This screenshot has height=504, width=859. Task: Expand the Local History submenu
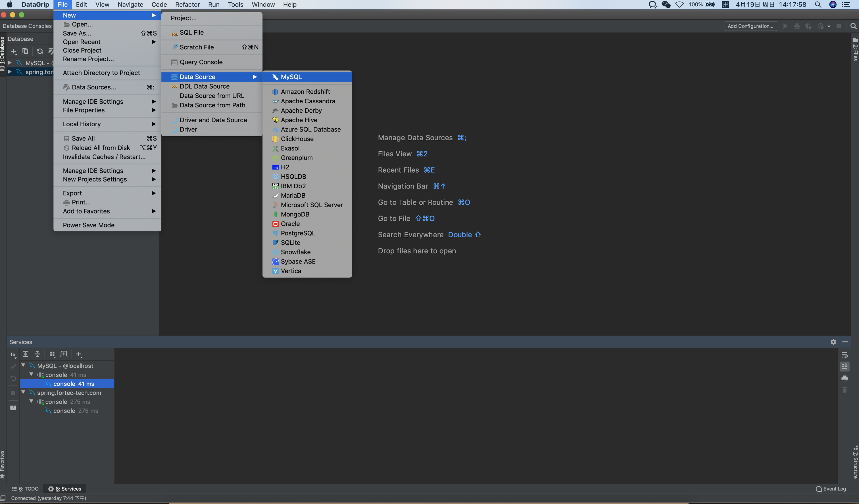click(x=107, y=124)
